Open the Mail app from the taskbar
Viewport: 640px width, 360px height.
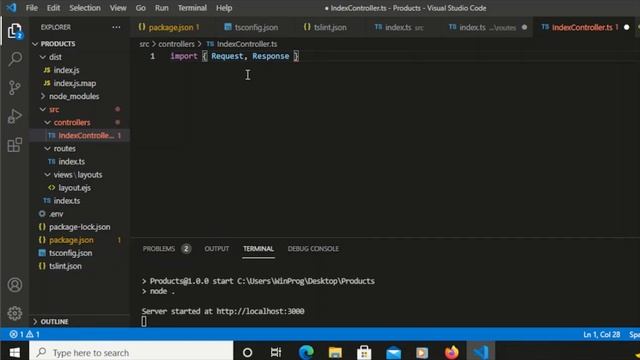pyautogui.click(x=393, y=352)
